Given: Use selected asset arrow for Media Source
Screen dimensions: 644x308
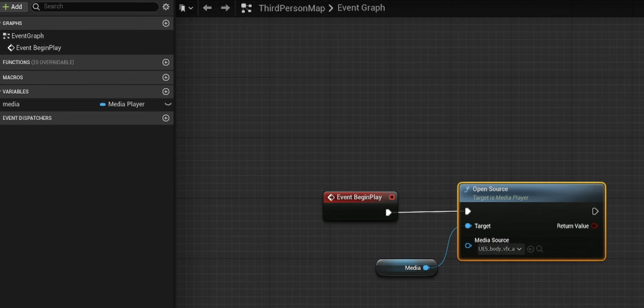Looking at the screenshot, I should pyautogui.click(x=530, y=249).
